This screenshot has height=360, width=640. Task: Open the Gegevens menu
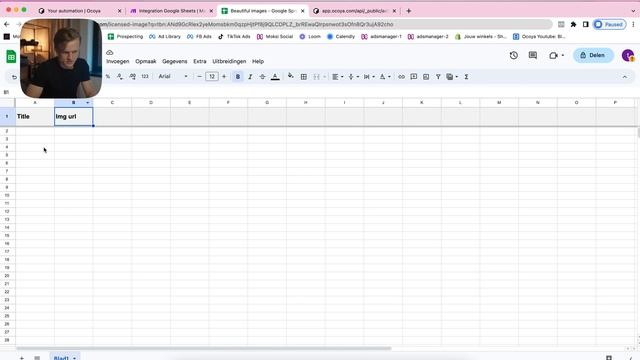point(175,61)
